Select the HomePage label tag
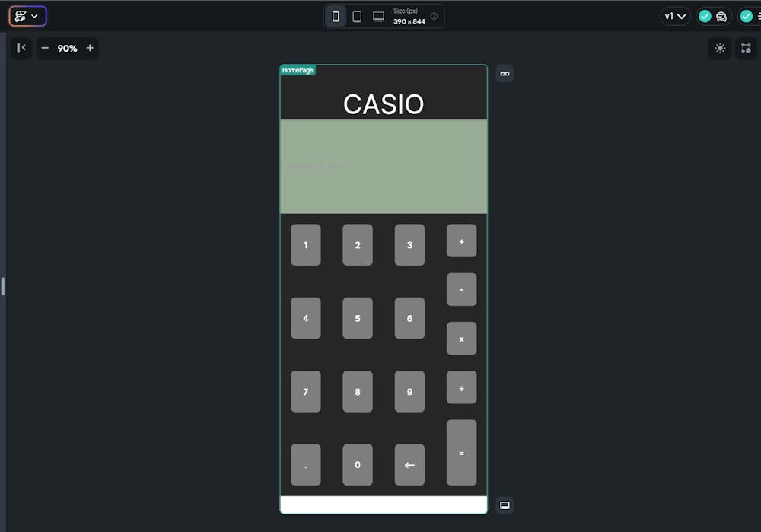 point(298,70)
